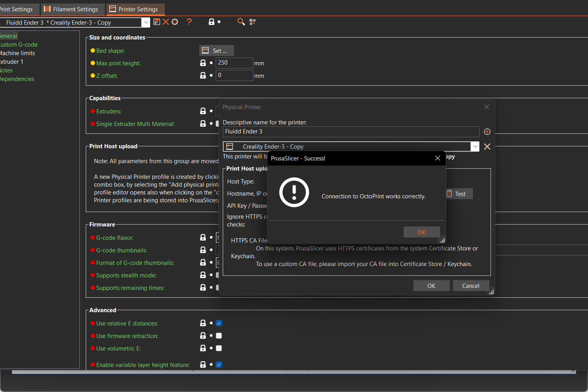This screenshot has width=588, height=392.
Task: Click lock icon next to Extruders
Action: pos(203,111)
